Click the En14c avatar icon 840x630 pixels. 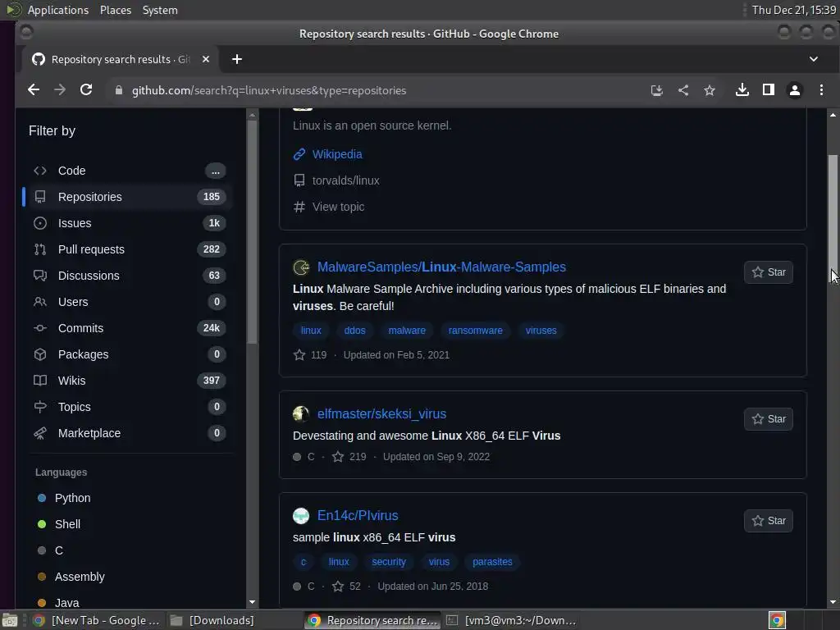tap(301, 515)
